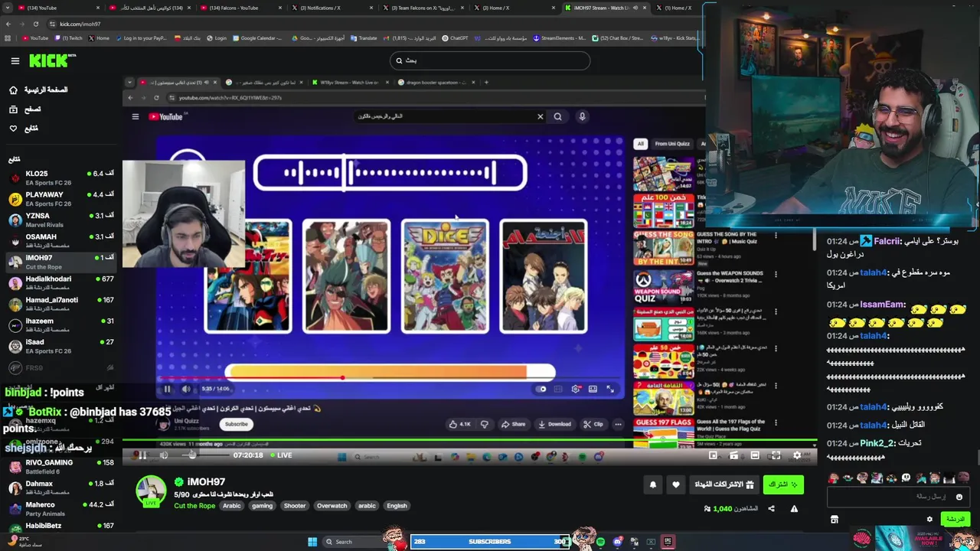This screenshot has height=551, width=980.
Task: Mute the Kick stream volume icon
Action: pos(164,455)
